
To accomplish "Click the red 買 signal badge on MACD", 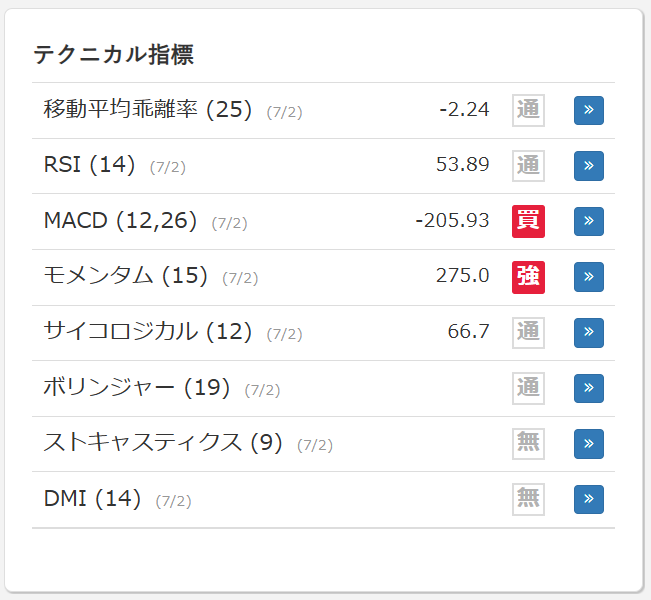I will click(x=528, y=221).
